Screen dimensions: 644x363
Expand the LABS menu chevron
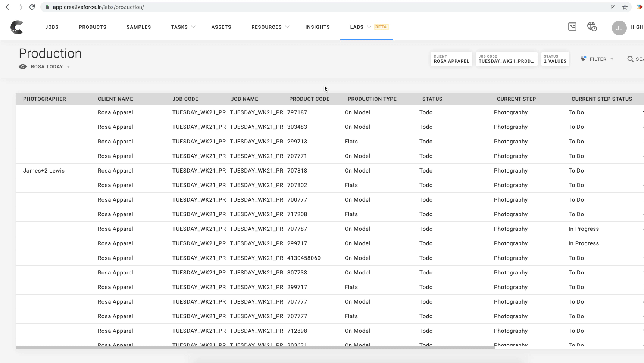369,27
